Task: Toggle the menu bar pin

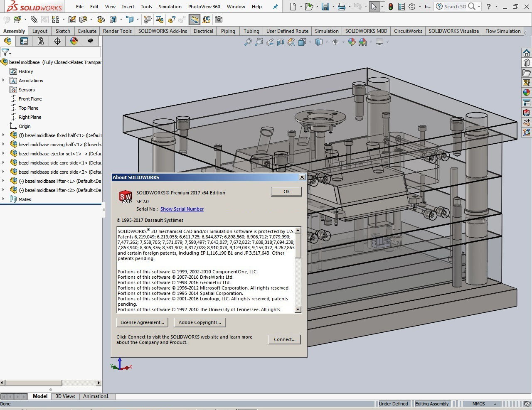Action: pyautogui.click(x=275, y=7)
